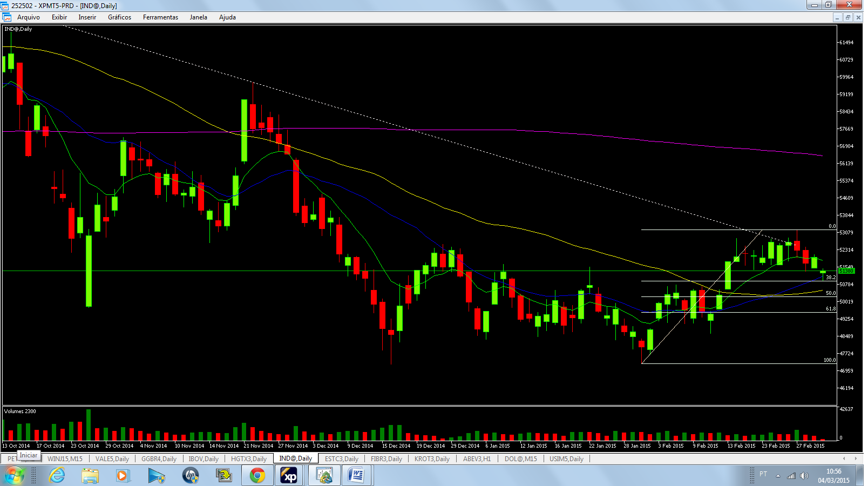This screenshot has width=868, height=486.
Task: Switch to GGBR4,Daily chart tab
Action: click(x=159, y=459)
